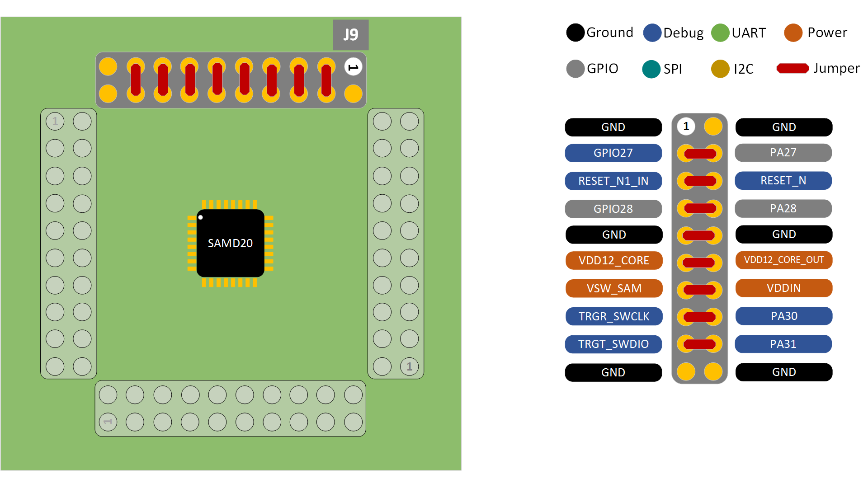868x488 pixels.
Task: Click the Power legend icon
Action: [x=793, y=32]
